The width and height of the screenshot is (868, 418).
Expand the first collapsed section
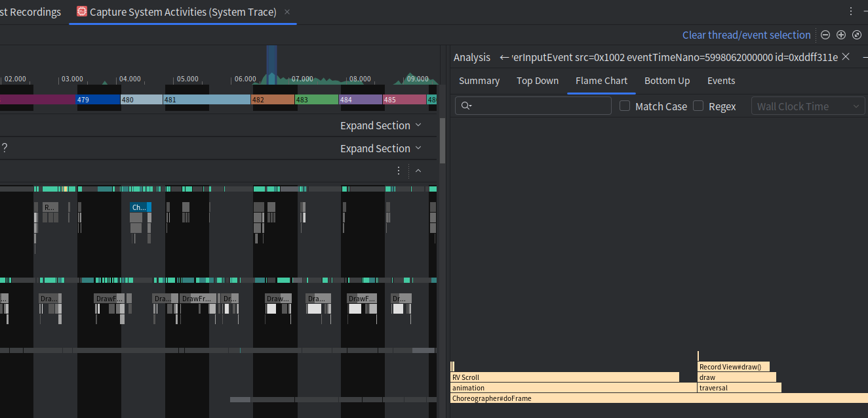[x=380, y=125]
